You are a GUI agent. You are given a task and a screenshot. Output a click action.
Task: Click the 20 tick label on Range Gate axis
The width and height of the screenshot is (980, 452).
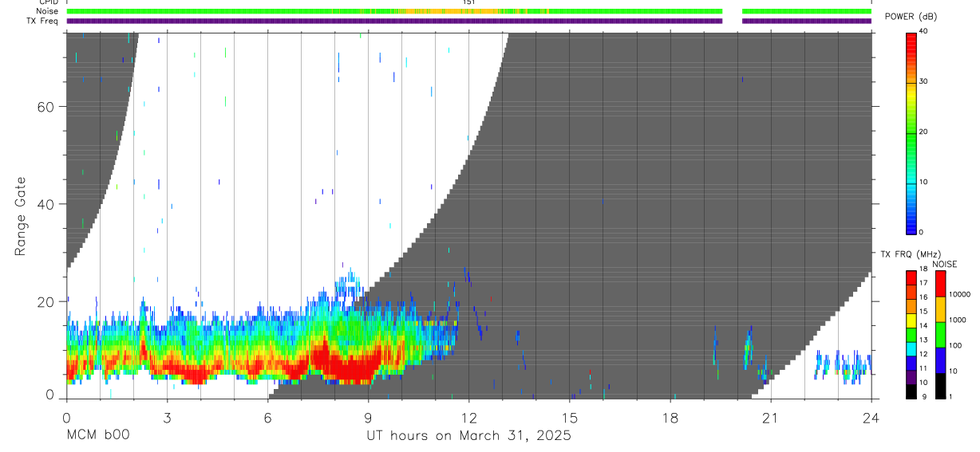point(46,301)
